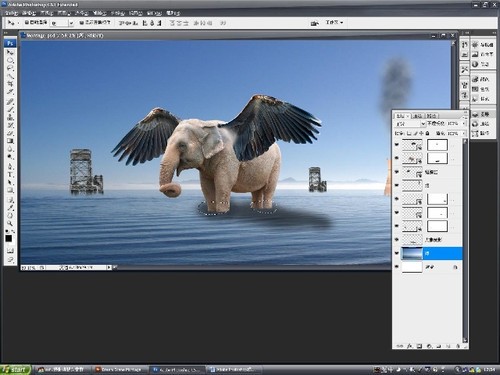Create a new layer from Layers panel
The height and width of the screenshot is (375, 500).
click(448, 346)
